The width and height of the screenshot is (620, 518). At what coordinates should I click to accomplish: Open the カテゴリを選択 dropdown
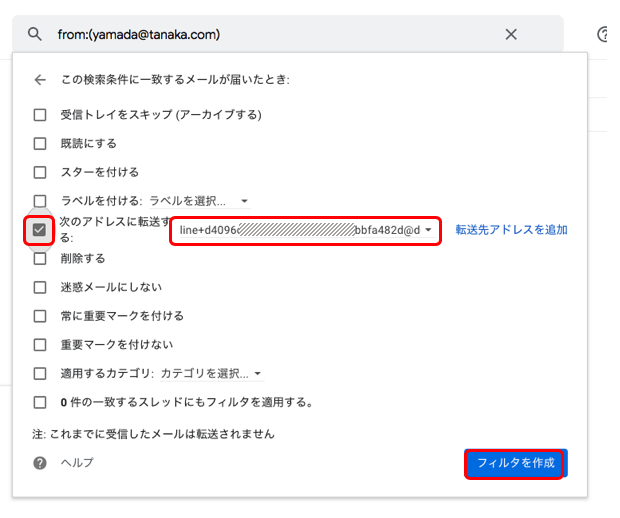pyautogui.click(x=212, y=374)
